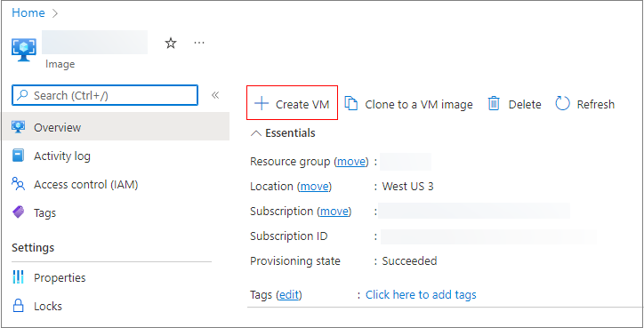Click move link next to Subscription
Screen dimensions: 644x328
(x=334, y=212)
